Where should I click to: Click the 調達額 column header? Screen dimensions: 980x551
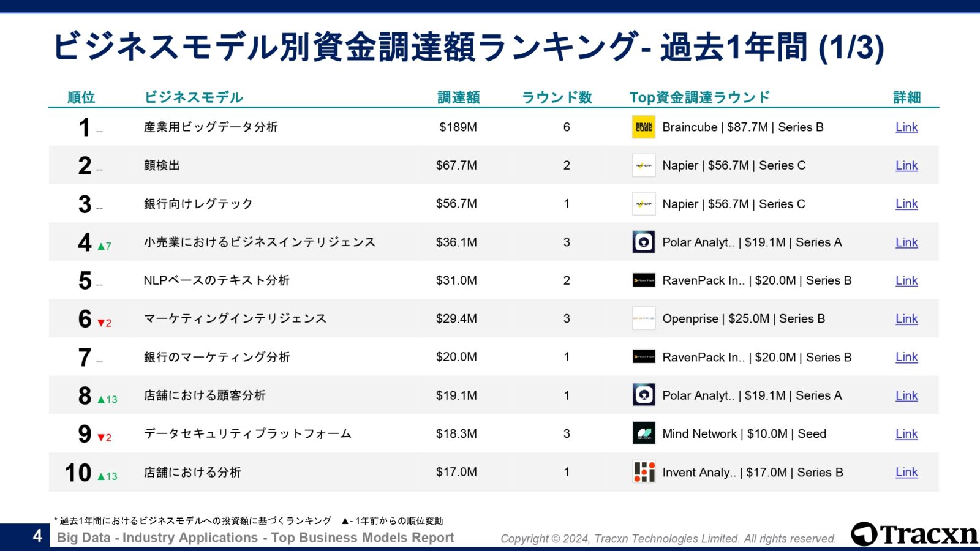(x=459, y=97)
